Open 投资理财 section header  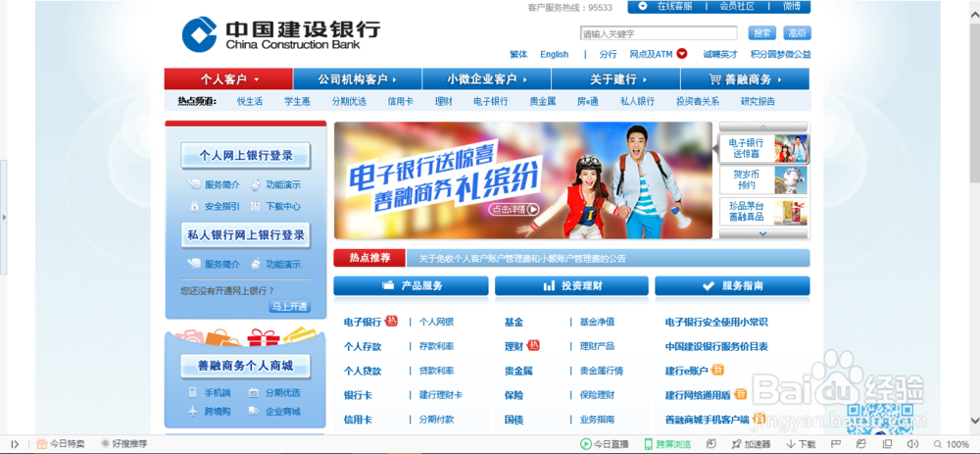pyautogui.click(x=572, y=285)
